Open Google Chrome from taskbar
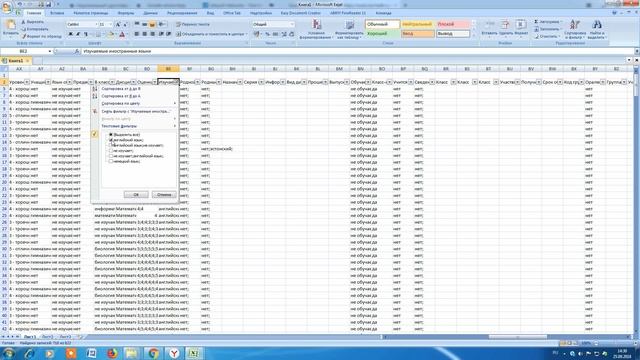The height and width of the screenshot is (360, 640). [x=153, y=353]
